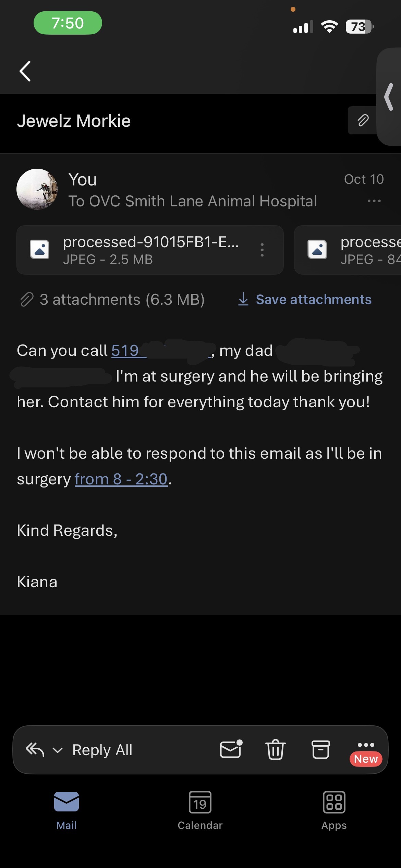401x868 pixels.
Task: Tap the reply arrow icon
Action: (35, 750)
